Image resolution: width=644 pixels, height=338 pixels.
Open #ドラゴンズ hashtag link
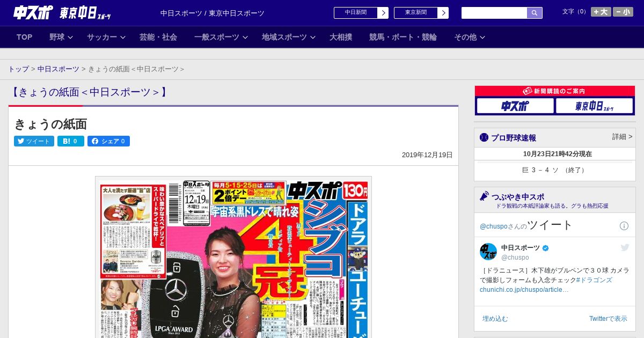click(x=594, y=280)
